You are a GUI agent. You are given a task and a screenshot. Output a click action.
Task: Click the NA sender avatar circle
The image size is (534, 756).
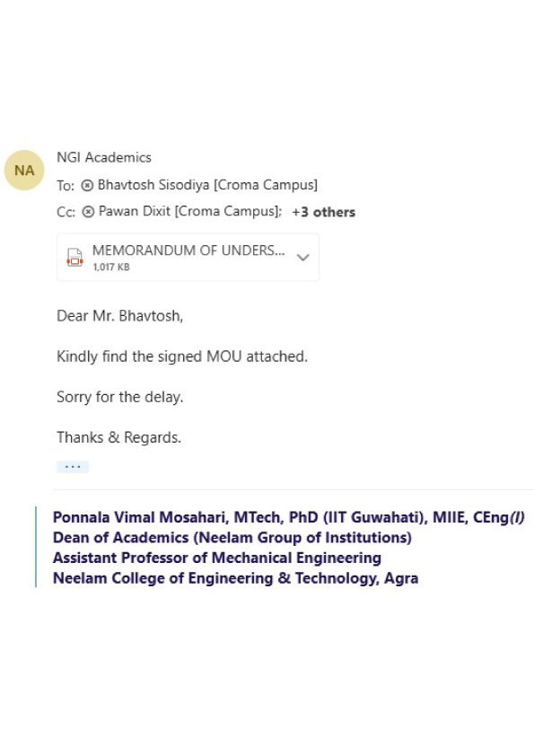coord(24,171)
